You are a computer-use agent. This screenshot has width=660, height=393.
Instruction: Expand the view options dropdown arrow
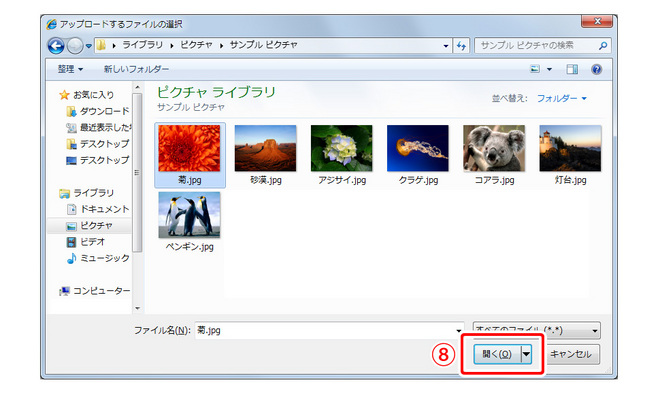(549, 69)
